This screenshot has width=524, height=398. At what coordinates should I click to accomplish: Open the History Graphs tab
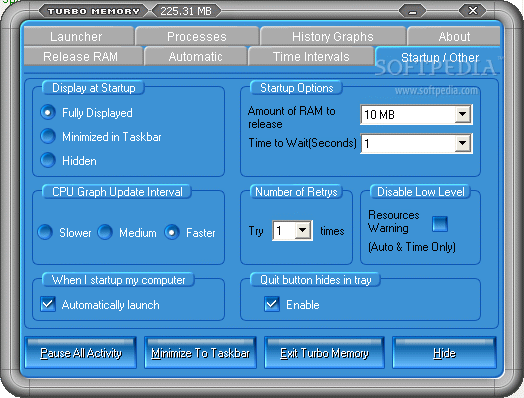pyautogui.click(x=333, y=36)
